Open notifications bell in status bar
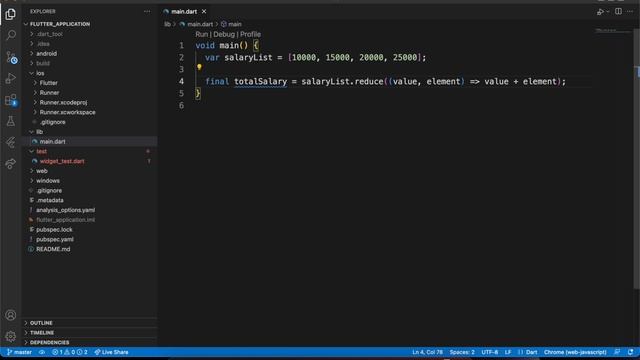The height and width of the screenshot is (360, 640). click(631, 352)
